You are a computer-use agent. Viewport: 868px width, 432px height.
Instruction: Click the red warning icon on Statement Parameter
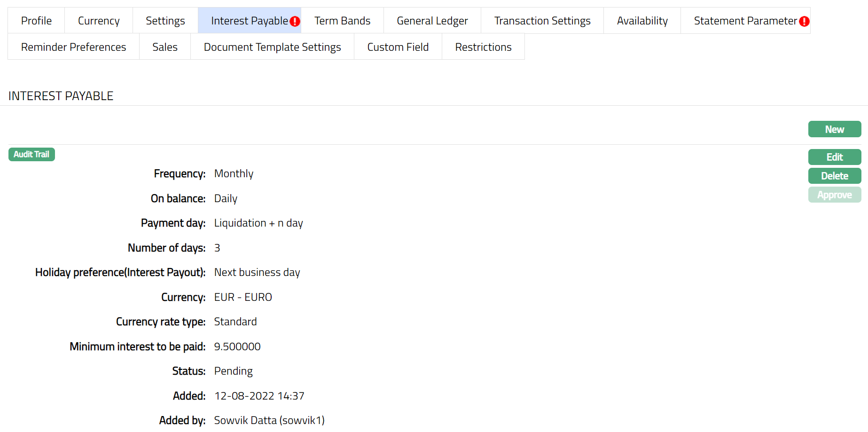click(804, 21)
